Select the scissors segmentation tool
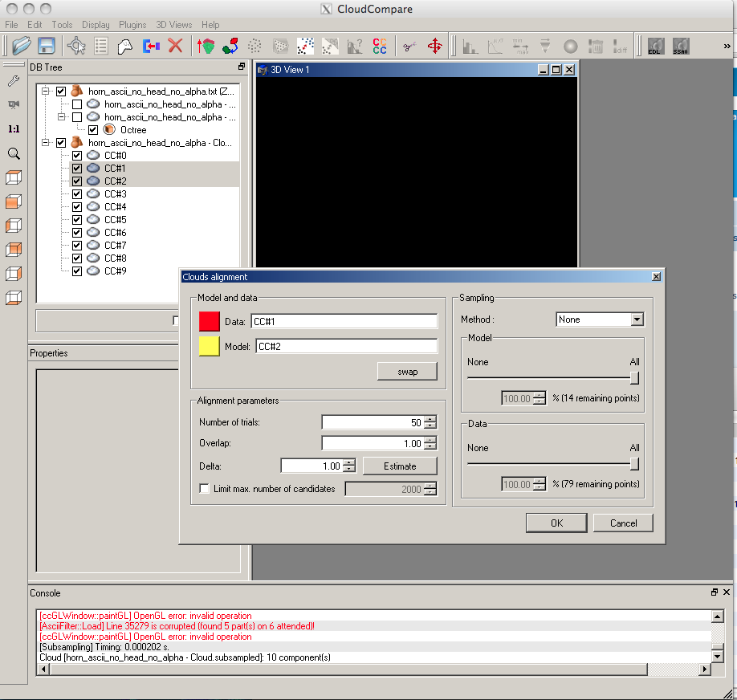This screenshot has height=700, width=737. point(411,46)
